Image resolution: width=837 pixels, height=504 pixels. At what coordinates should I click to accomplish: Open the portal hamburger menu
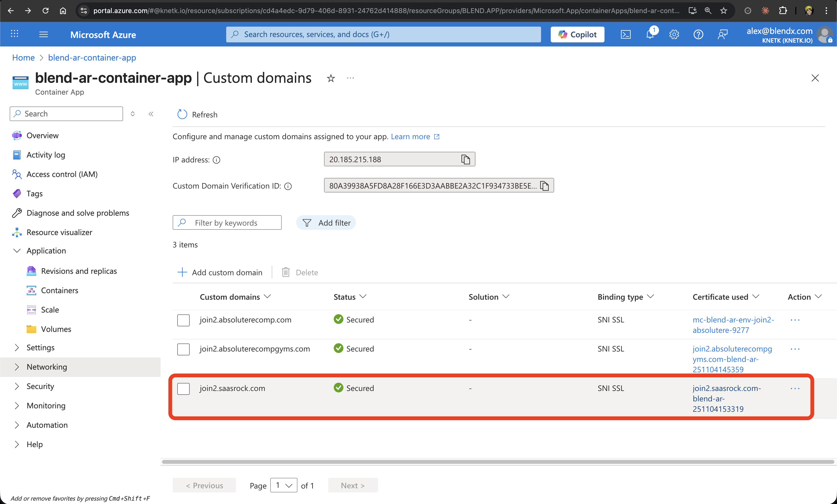coord(44,34)
